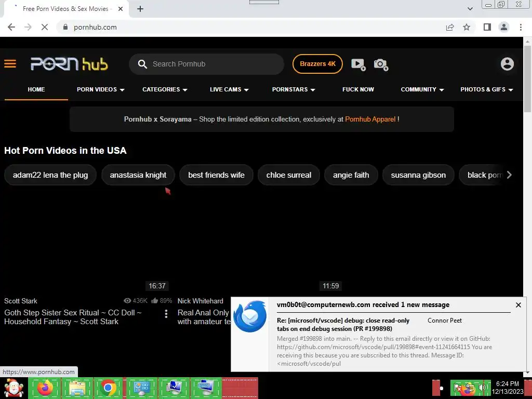The height and width of the screenshot is (399, 532).
Task: Open the Chrome three-dot menu
Action: coord(521,27)
